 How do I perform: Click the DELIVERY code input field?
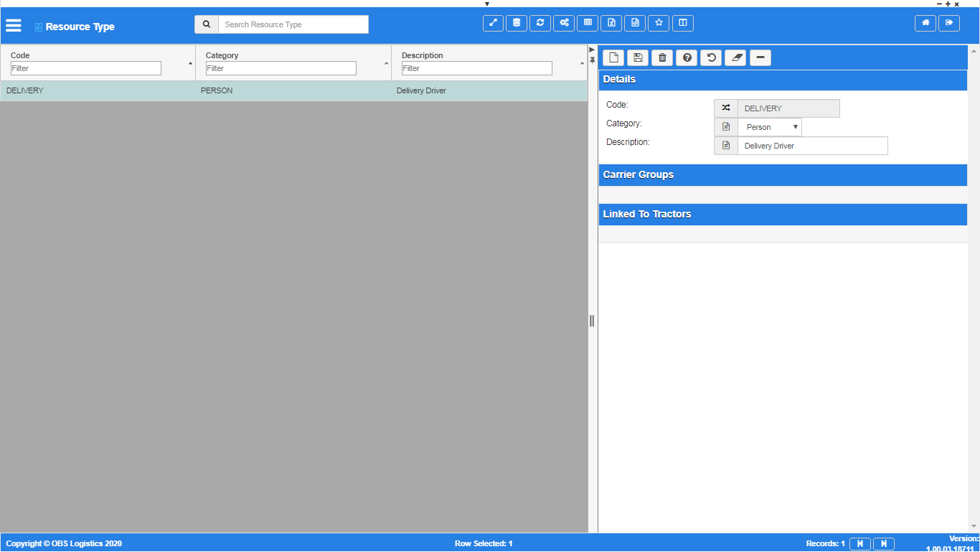click(788, 108)
